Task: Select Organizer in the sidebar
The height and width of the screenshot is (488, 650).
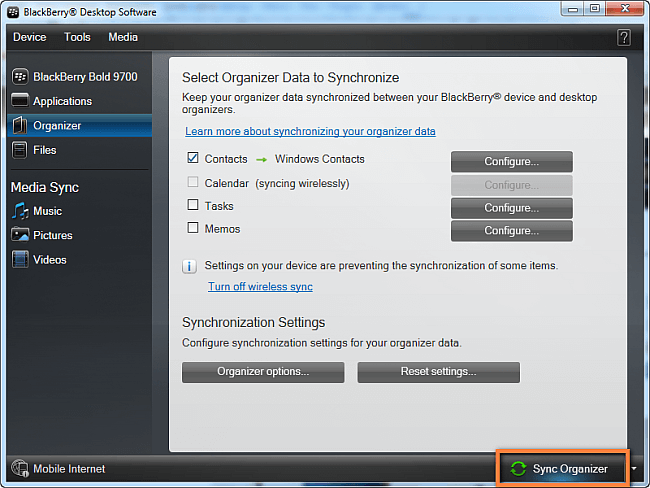Action: click(x=80, y=126)
